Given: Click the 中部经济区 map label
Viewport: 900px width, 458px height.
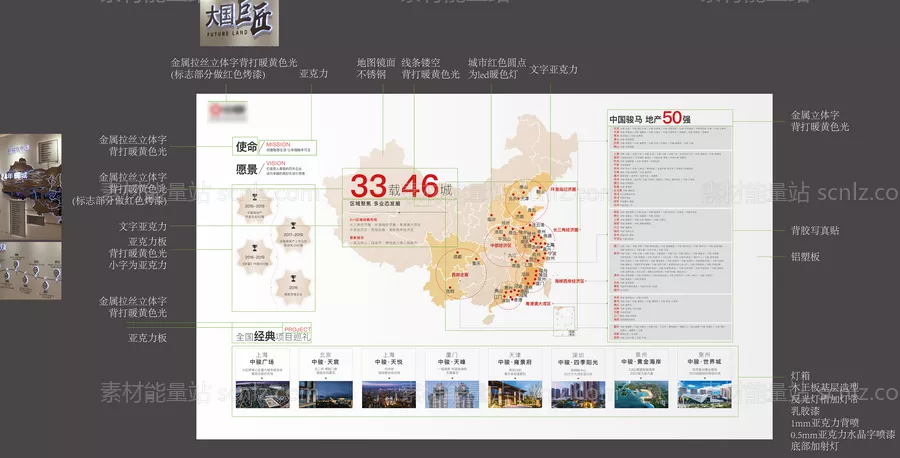Looking at the screenshot, I should [501, 245].
